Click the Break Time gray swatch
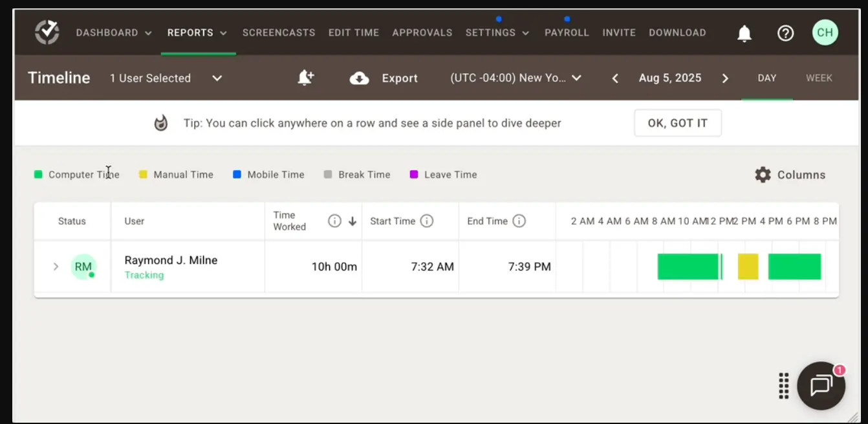 (327, 175)
